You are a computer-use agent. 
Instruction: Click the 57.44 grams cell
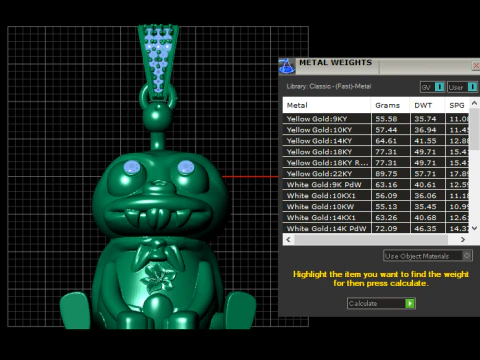tap(390, 130)
